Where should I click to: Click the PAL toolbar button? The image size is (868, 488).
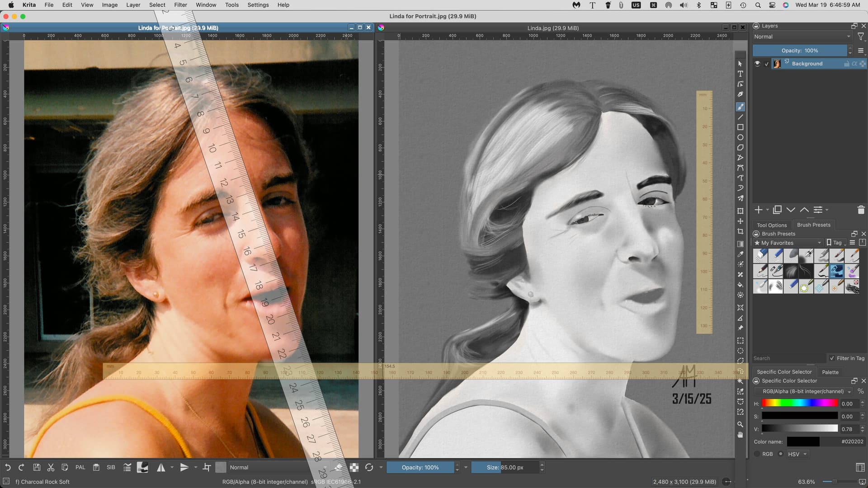click(x=80, y=467)
